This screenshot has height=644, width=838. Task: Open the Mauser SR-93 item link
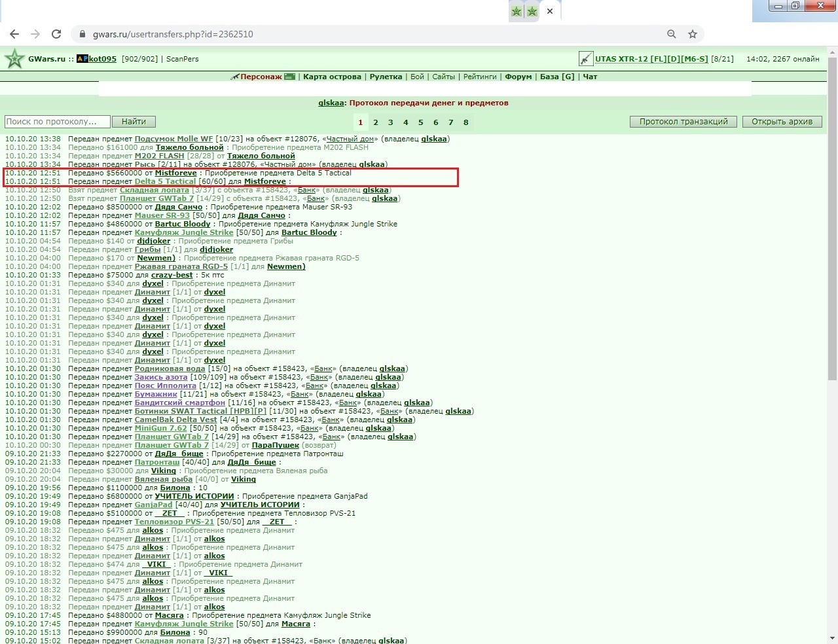[x=162, y=215]
